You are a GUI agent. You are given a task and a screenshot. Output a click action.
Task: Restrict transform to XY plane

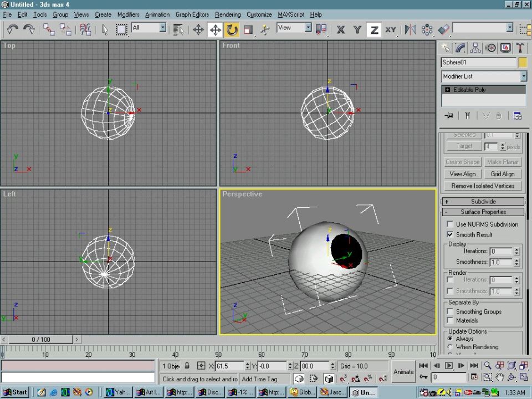tap(391, 29)
